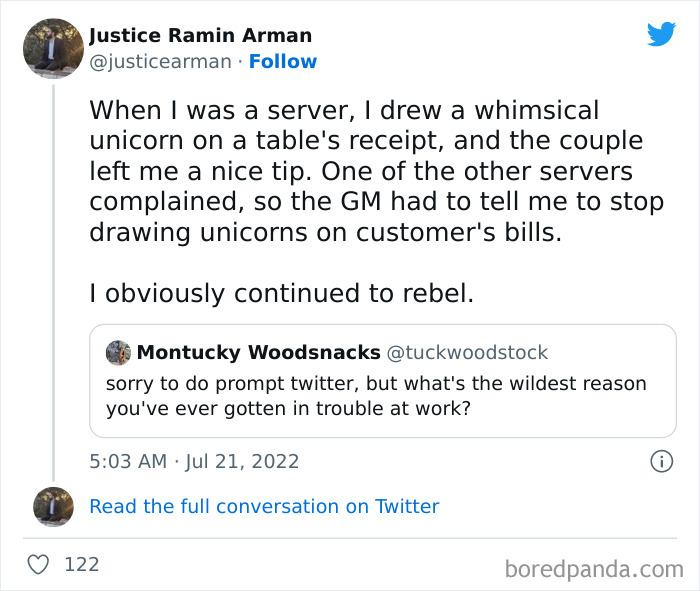Click the 122 likes count

pos(82,565)
